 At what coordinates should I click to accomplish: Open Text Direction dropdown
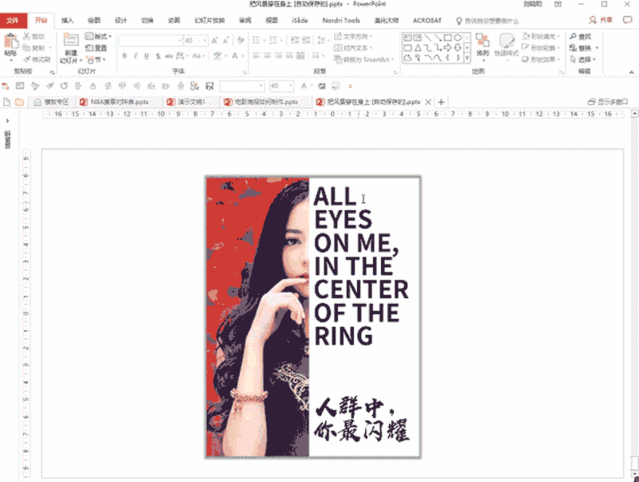pyautogui.click(x=353, y=36)
